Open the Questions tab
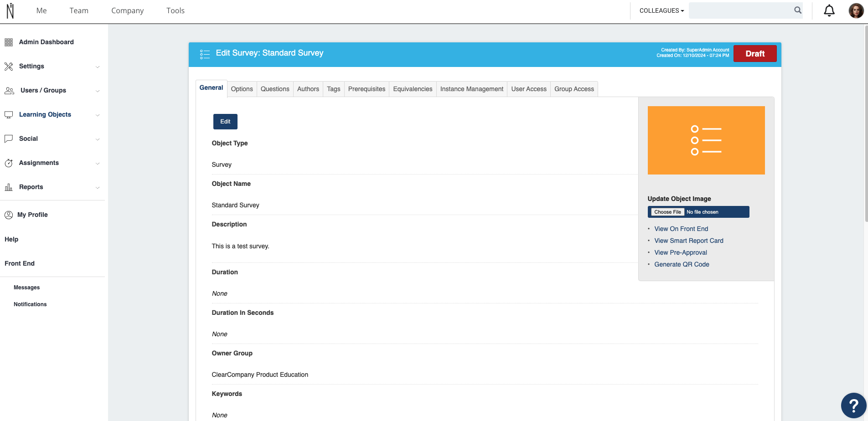 (275, 89)
